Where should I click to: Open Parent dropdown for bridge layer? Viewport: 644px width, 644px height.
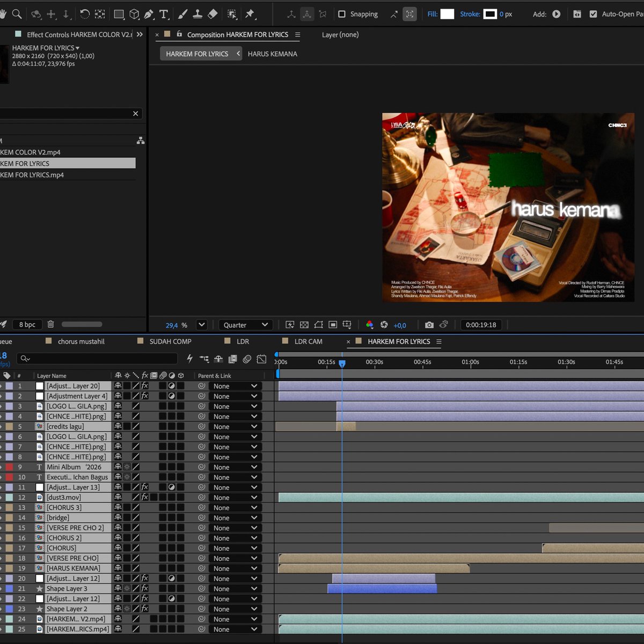(x=235, y=518)
